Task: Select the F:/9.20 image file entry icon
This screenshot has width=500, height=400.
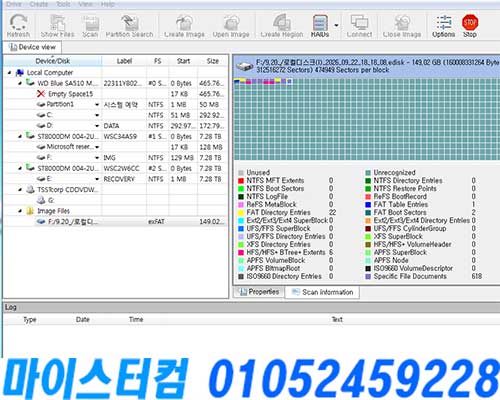Action: [x=41, y=221]
